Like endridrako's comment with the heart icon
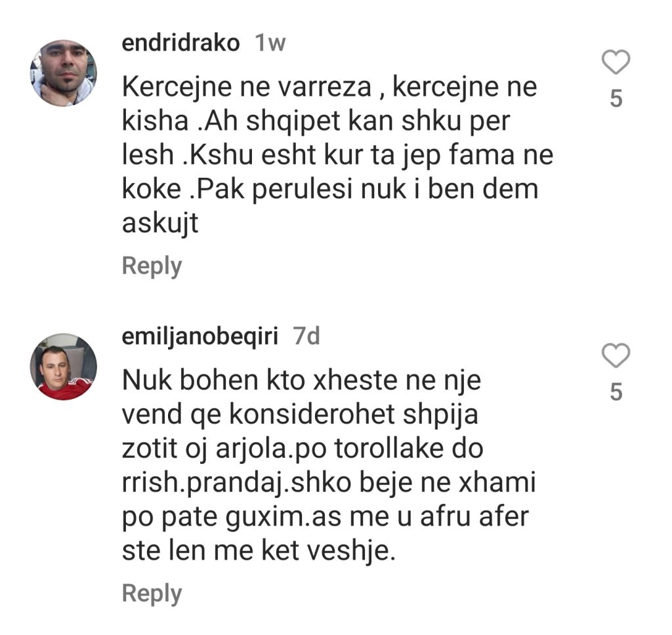 (x=616, y=64)
